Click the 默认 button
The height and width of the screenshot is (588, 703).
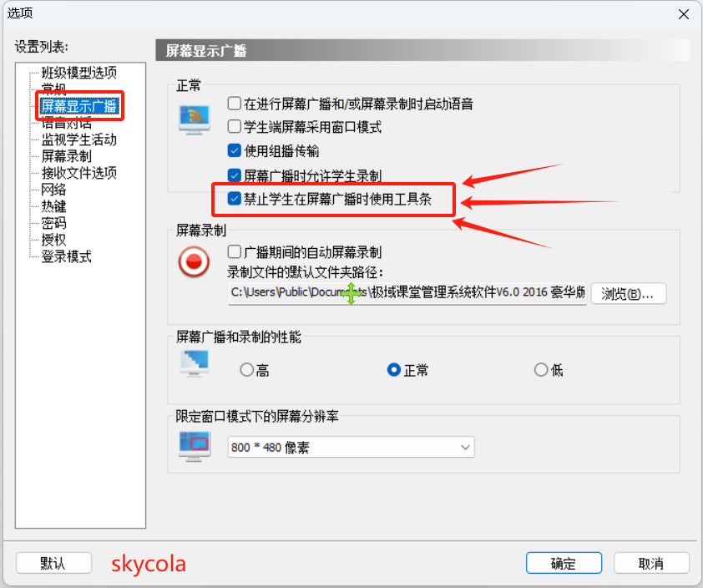pos(53,563)
